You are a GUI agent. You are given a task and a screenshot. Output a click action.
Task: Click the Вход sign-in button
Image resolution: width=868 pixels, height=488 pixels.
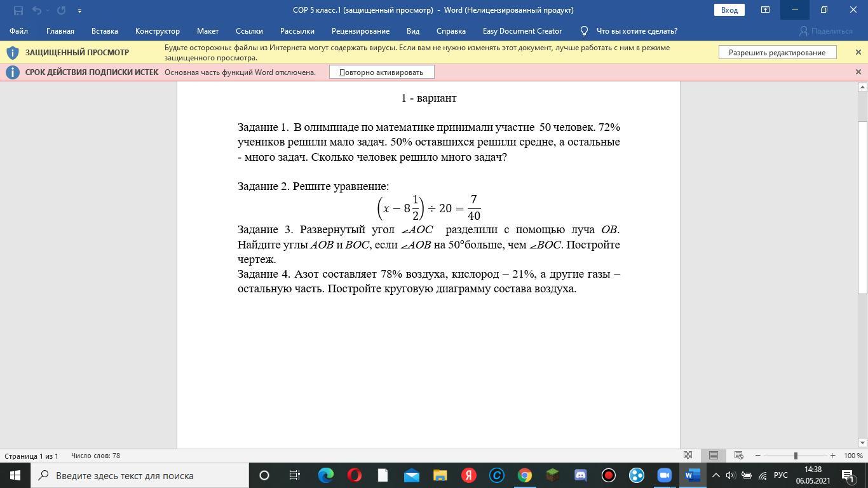(x=729, y=10)
